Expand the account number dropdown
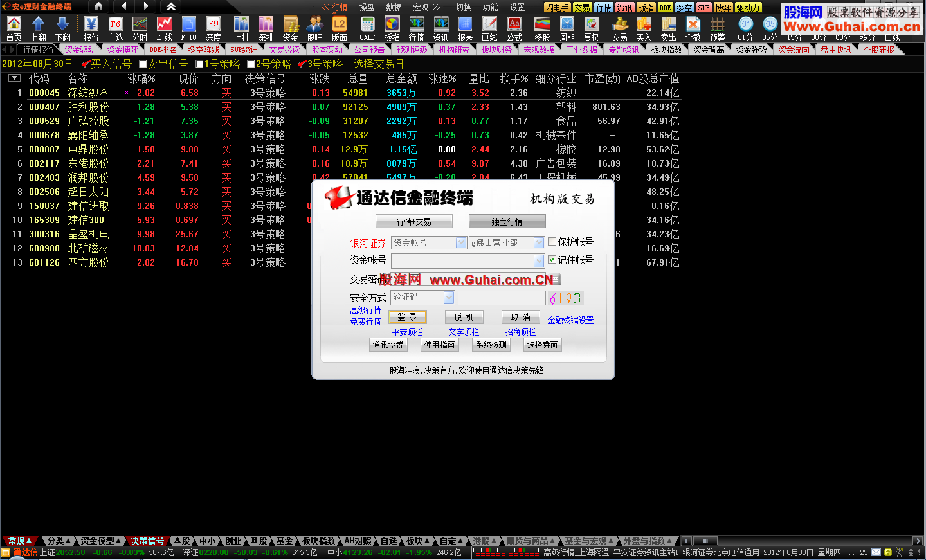 [539, 260]
